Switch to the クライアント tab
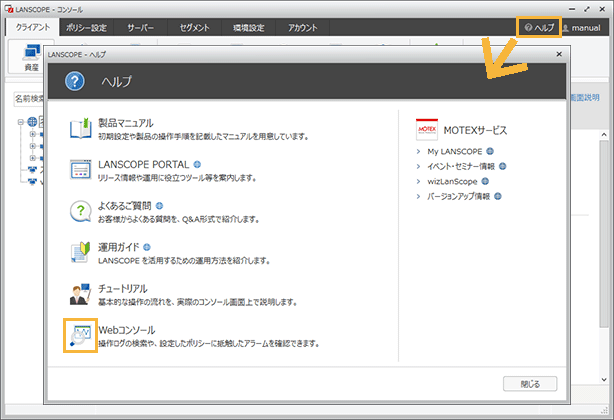This screenshot has height=420, width=614. (33, 27)
